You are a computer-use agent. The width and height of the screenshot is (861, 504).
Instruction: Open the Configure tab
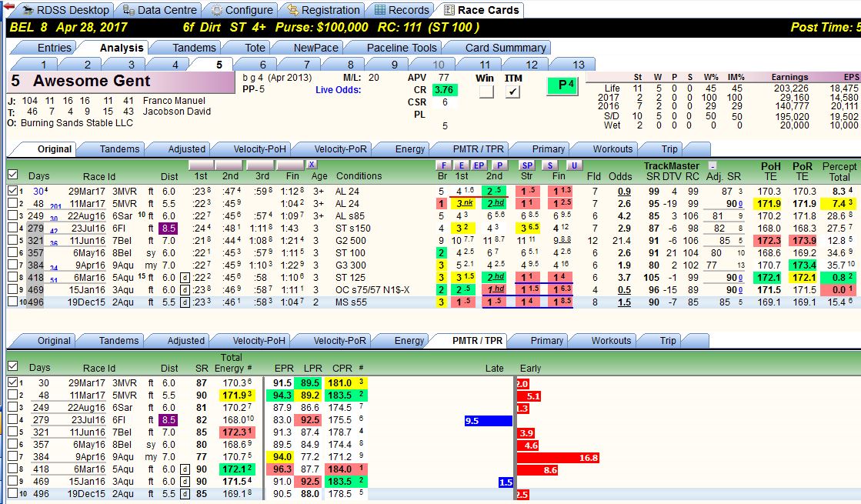[242, 10]
